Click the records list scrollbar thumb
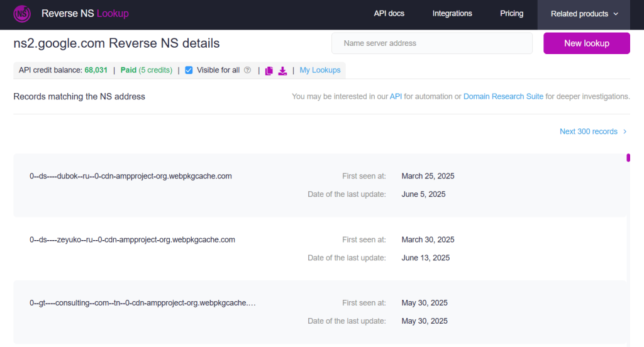Screen dimensions: 644x347 click(x=628, y=158)
